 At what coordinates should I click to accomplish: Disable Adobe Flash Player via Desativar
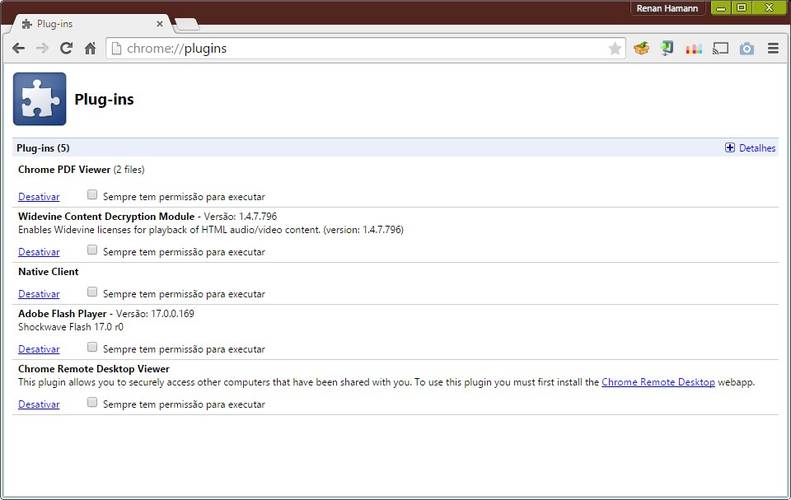[39, 349]
